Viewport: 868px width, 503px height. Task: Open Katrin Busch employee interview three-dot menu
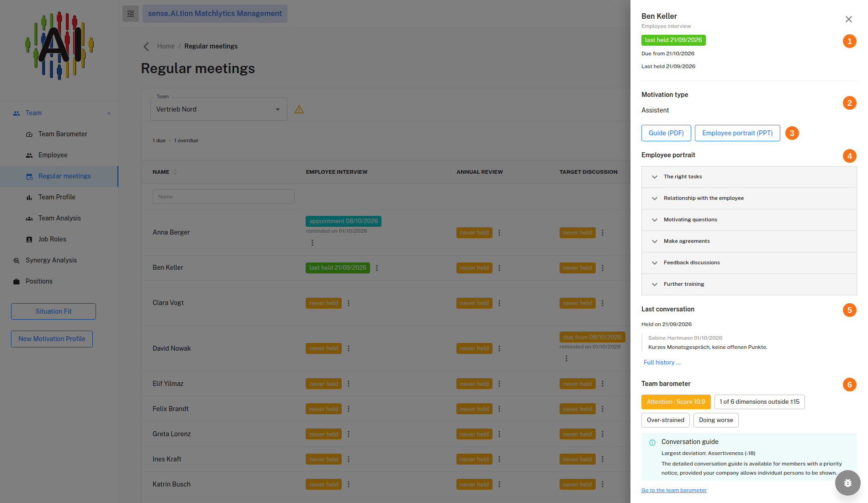[349, 485]
